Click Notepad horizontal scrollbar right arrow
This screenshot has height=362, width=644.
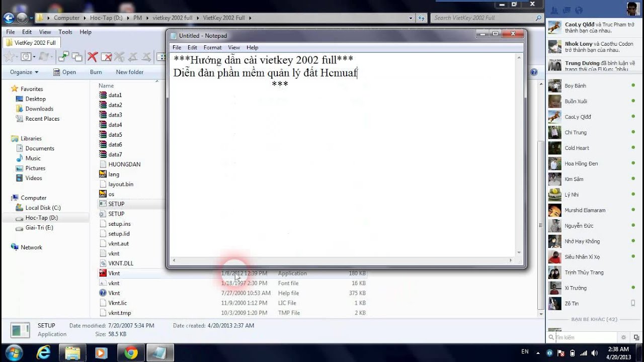[x=511, y=260]
